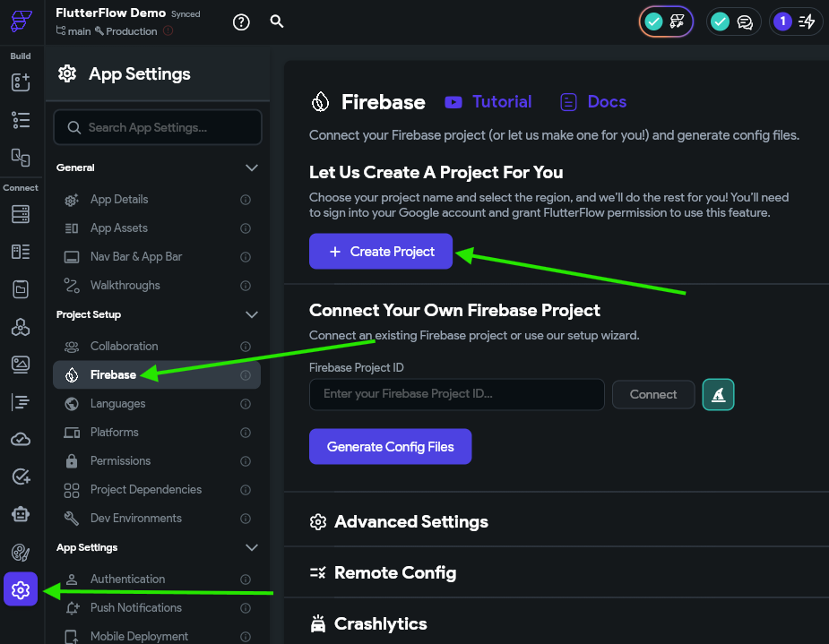Open the Media Assets image icon in the rail
Viewport: 829px width, 644px height.
pos(21,365)
